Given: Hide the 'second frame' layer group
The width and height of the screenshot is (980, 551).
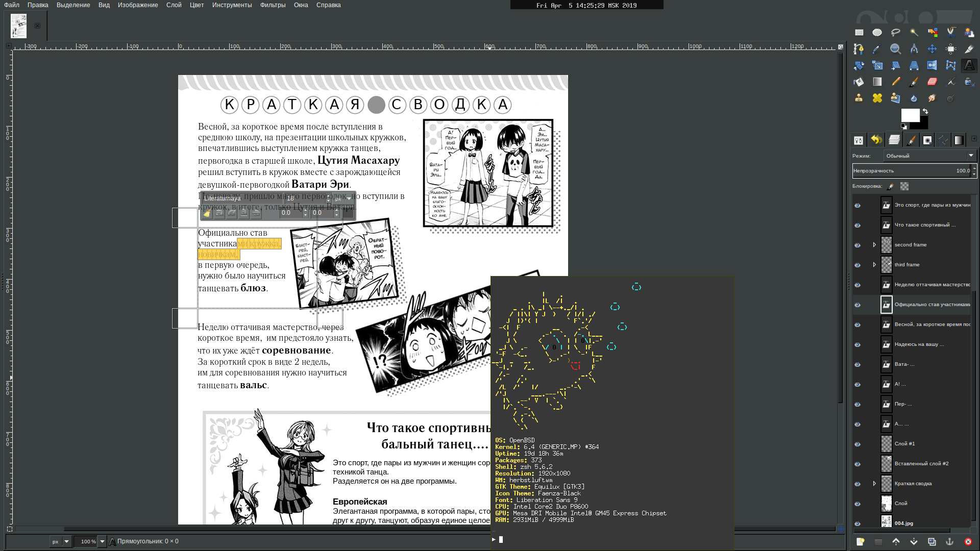Looking at the screenshot, I should tap(857, 245).
